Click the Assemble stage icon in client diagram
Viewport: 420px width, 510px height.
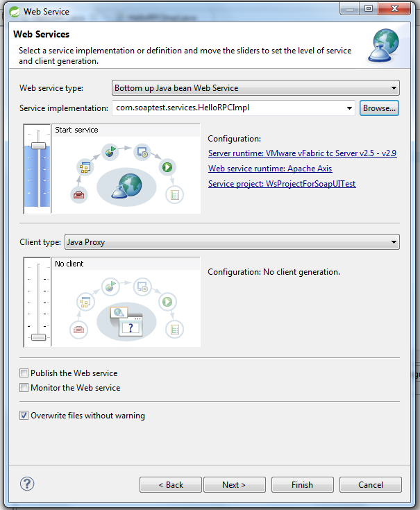(x=85, y=302)
